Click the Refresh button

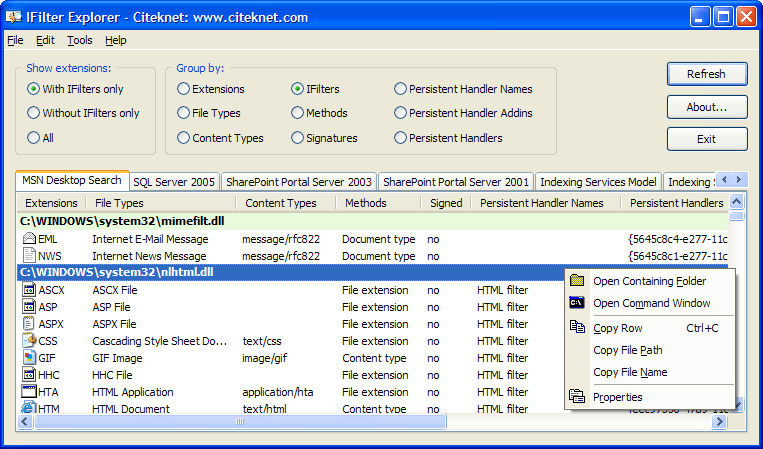707,74
